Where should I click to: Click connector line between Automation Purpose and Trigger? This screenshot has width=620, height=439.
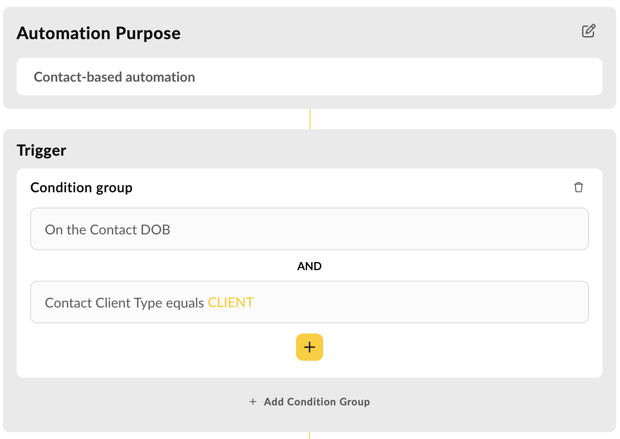pos(310,119)
